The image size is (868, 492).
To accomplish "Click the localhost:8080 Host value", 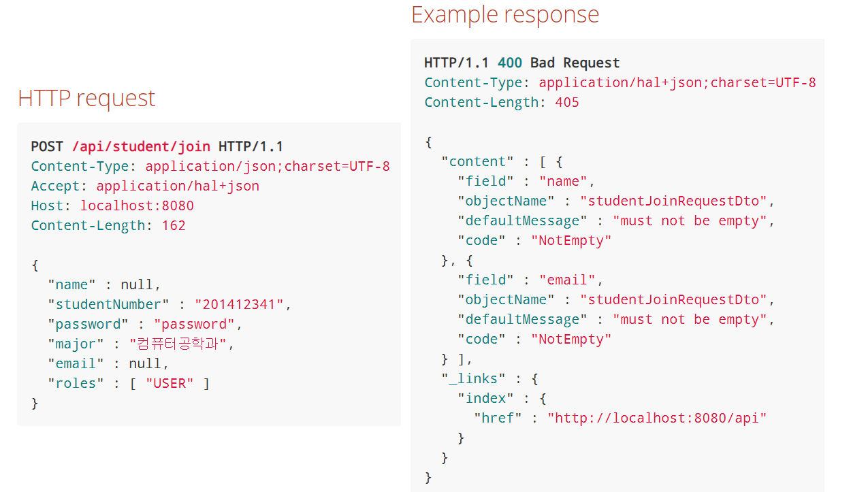I will click(136, 205).
